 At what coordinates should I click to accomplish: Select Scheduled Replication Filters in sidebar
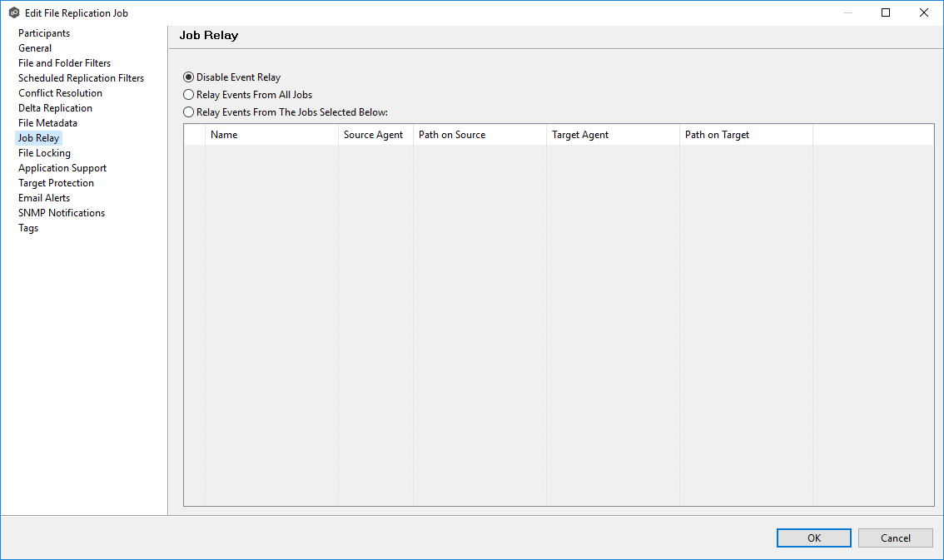coord(81,78)
